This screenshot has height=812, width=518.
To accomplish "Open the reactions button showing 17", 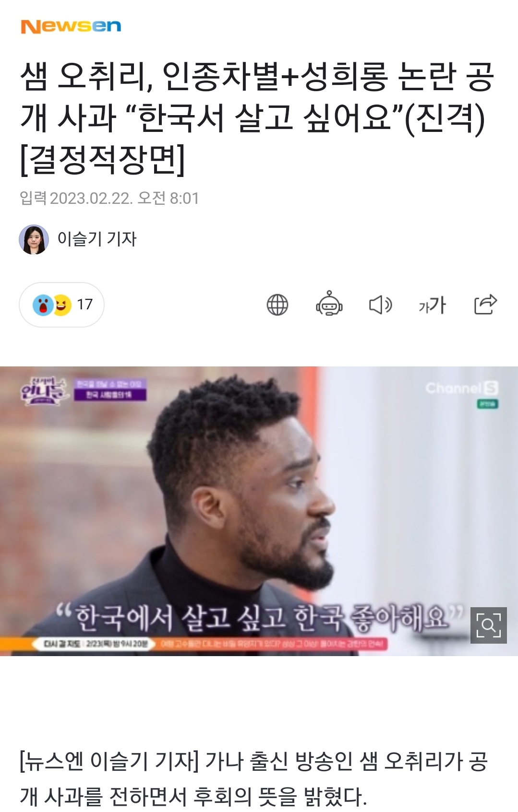I will pyautogui.click(x=61, y=305).
